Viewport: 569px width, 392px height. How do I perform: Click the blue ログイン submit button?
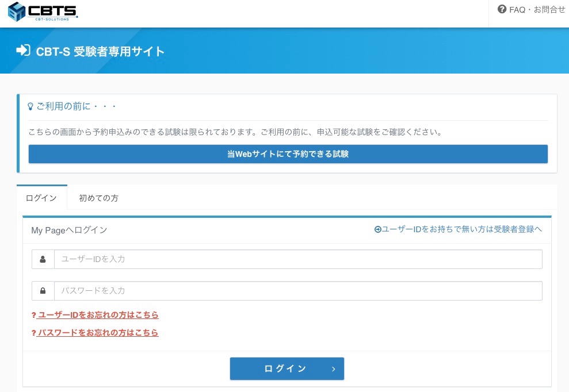(287, 369)
